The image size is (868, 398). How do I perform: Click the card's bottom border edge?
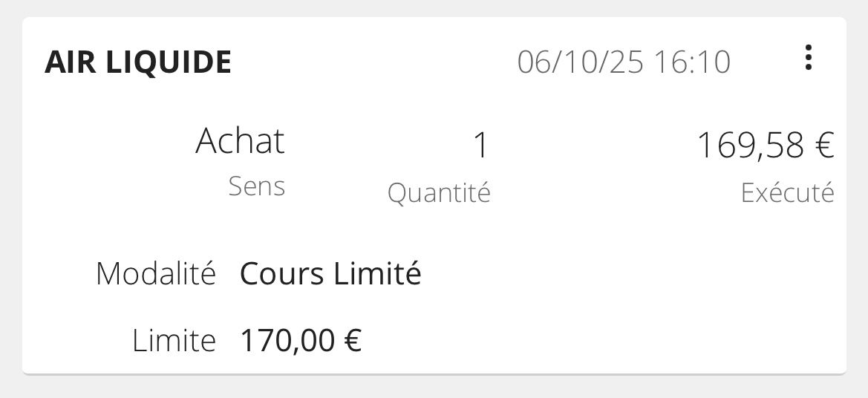click(434, 373)
